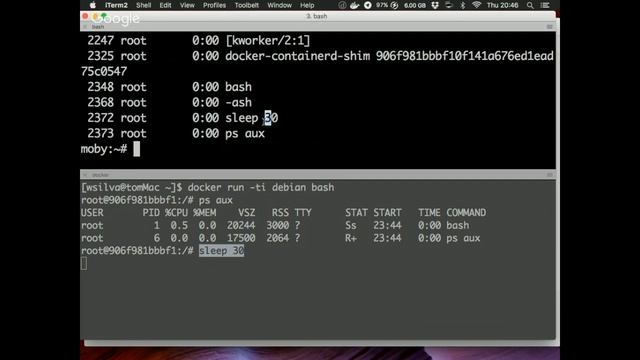Click the RSS column header
This screenshot has height=360, width=640.
pyautogui.click(x=280, y=213)
